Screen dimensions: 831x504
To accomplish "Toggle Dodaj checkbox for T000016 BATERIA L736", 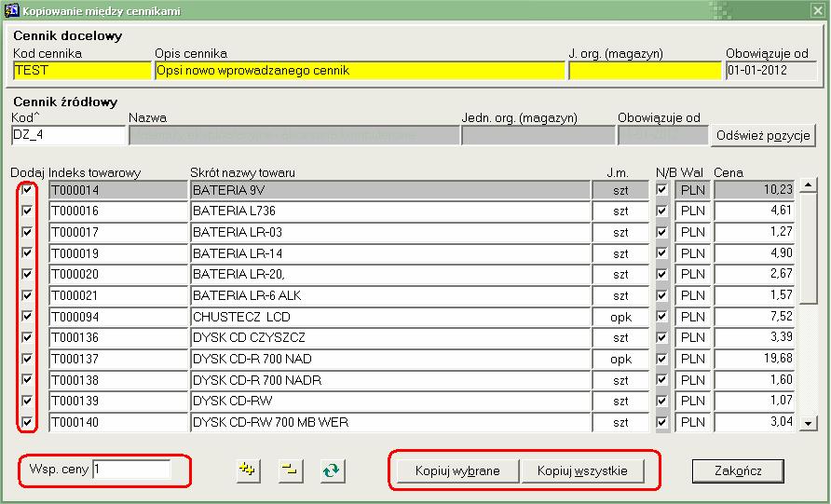I will coord(27,211).
